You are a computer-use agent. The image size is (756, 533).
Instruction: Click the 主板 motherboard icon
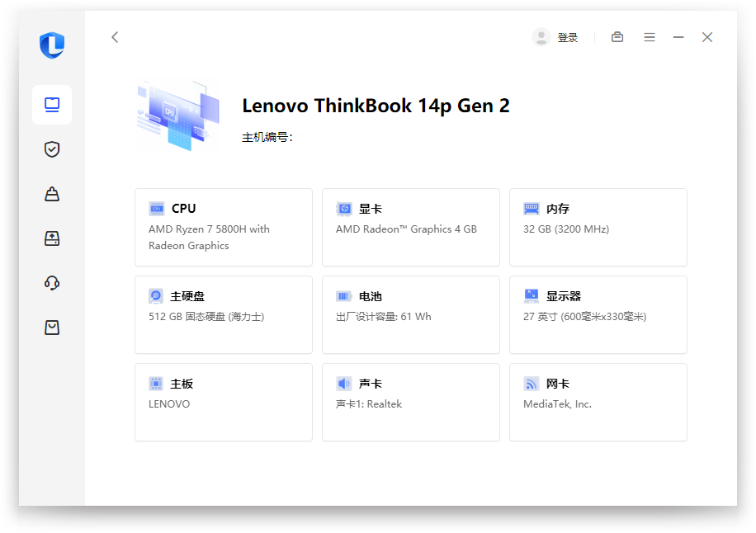pos(156,384)
